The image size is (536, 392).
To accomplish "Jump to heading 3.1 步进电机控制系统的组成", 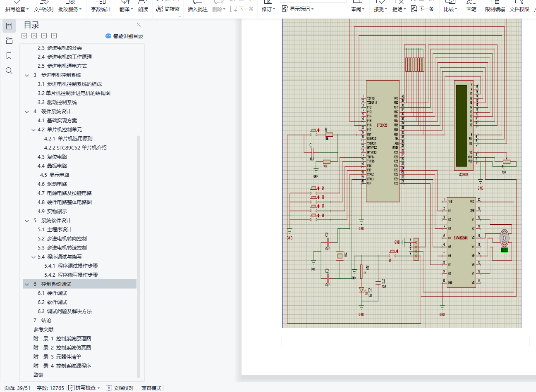I will (70, 84).
